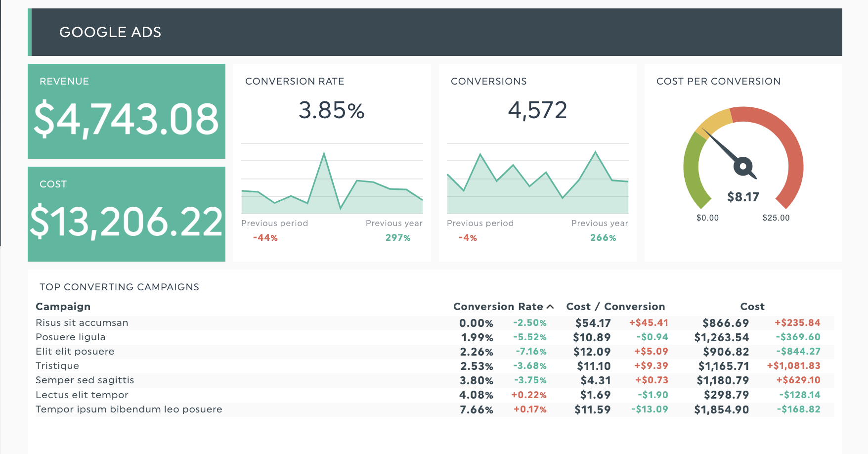
Task: Sort table by Campaign column header
Action: click(63, 307)
